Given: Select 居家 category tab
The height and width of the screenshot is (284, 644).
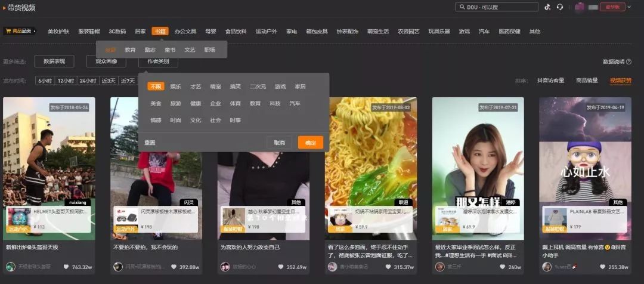Looking at the screenshot, I should tap(140, 32).
